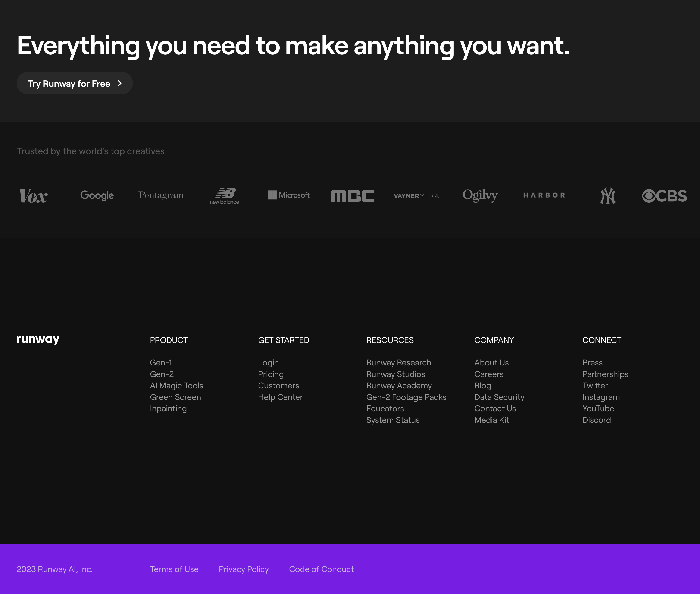Click the Vox logo
The height and width of the screenshot is (594, 700).
(33, 196)
